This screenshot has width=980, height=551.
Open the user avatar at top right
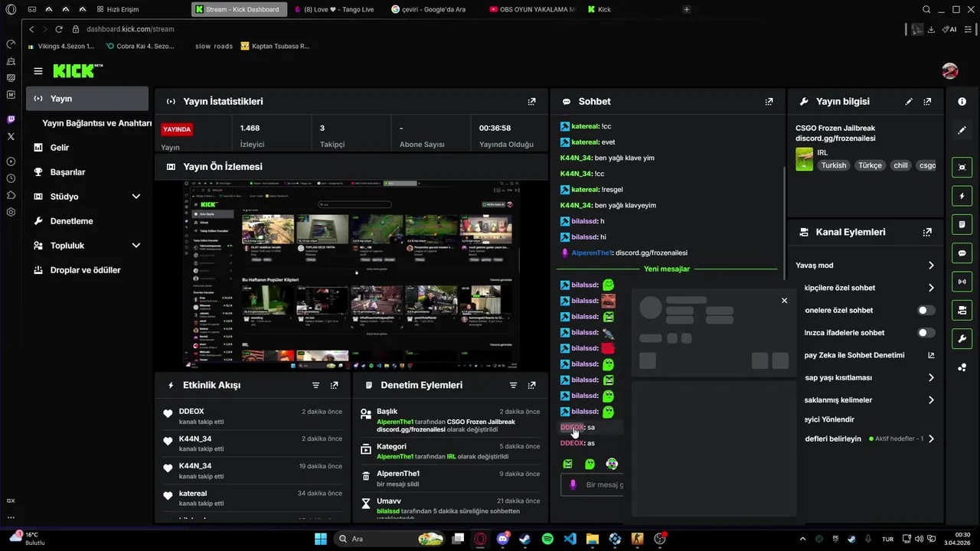tap(950, 71)
